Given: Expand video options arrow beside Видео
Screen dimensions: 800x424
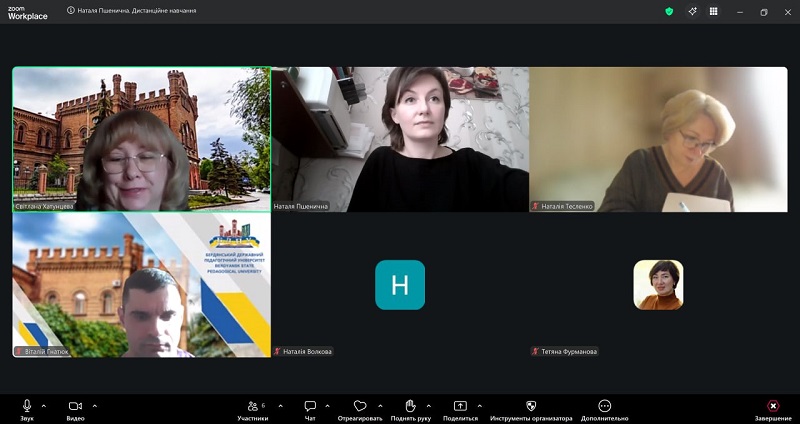Looking at the screenshot, I should 95,406.
